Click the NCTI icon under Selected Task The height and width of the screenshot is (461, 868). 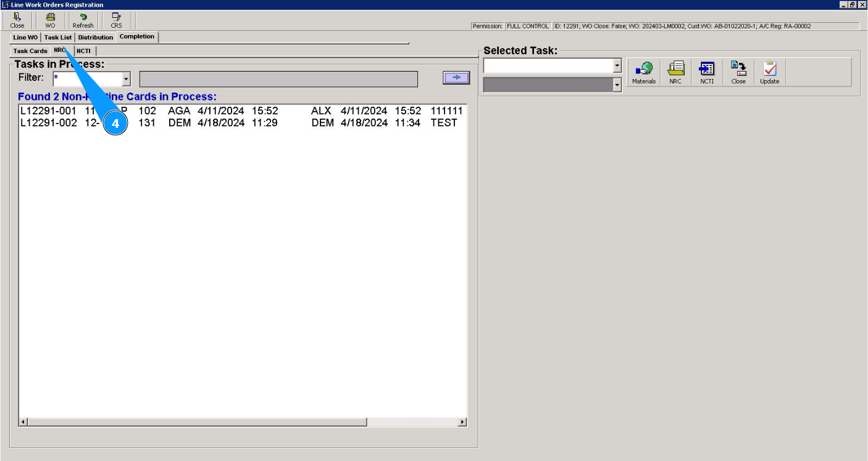tap(707, 73)
